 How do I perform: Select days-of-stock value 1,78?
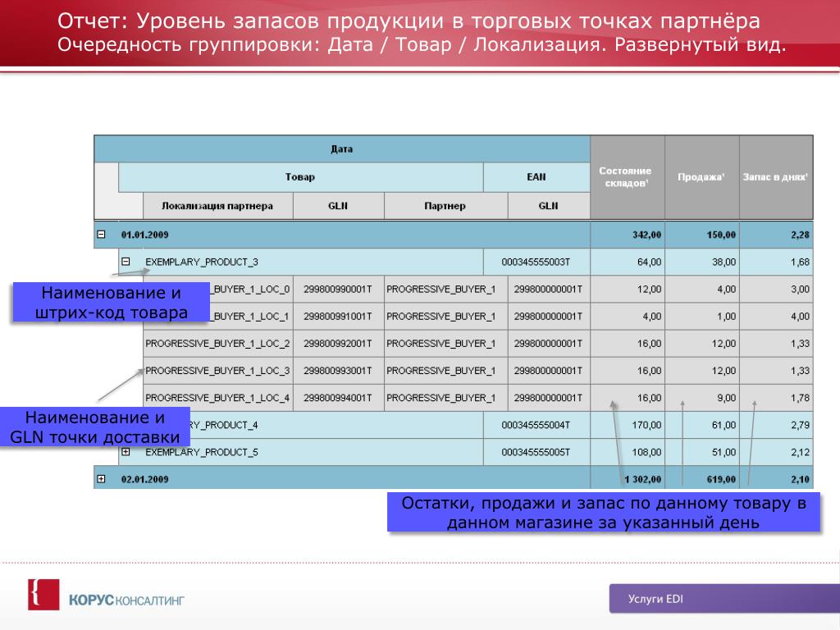801,398
